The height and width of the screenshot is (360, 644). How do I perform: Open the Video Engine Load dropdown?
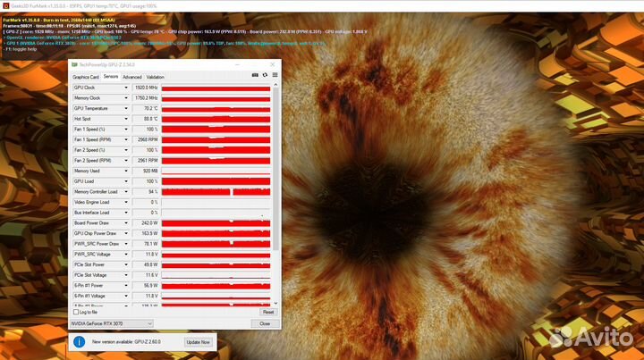(126, 202)
